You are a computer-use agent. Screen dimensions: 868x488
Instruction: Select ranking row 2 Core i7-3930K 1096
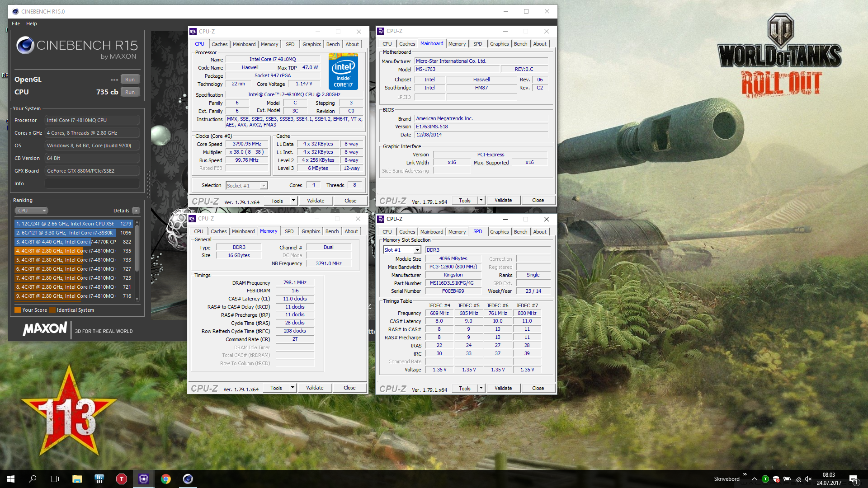(74, 233)
